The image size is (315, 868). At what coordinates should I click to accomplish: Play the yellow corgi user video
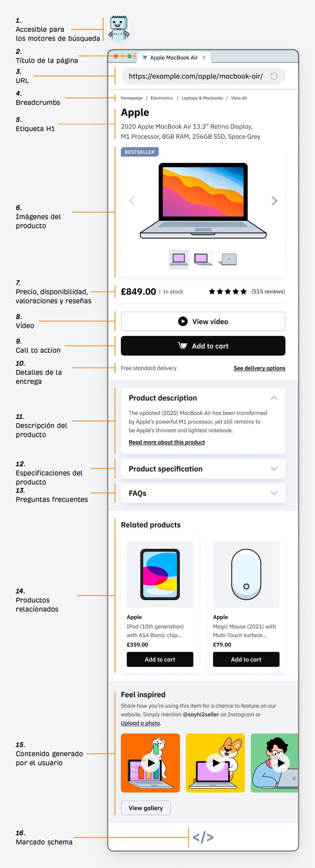(215, 763)
